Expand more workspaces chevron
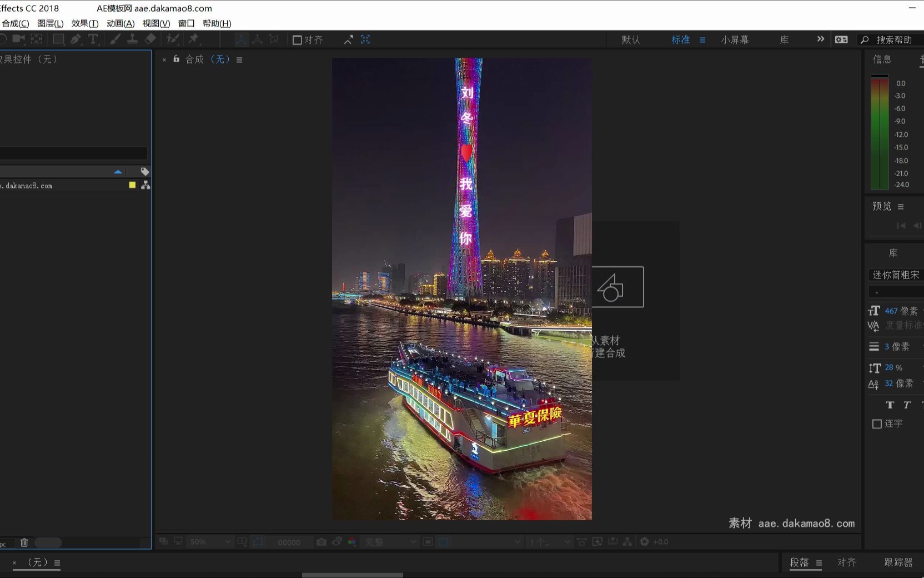 (821, 39)
